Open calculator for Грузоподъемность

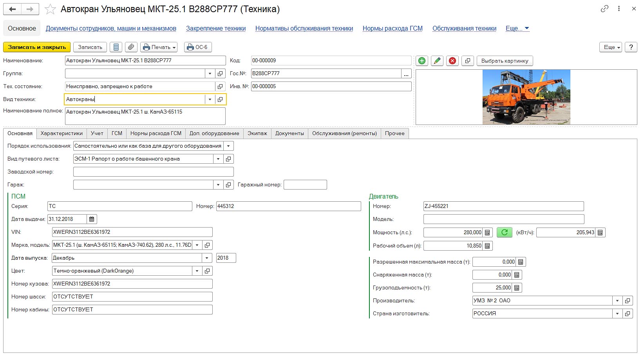tap(517, 288)
